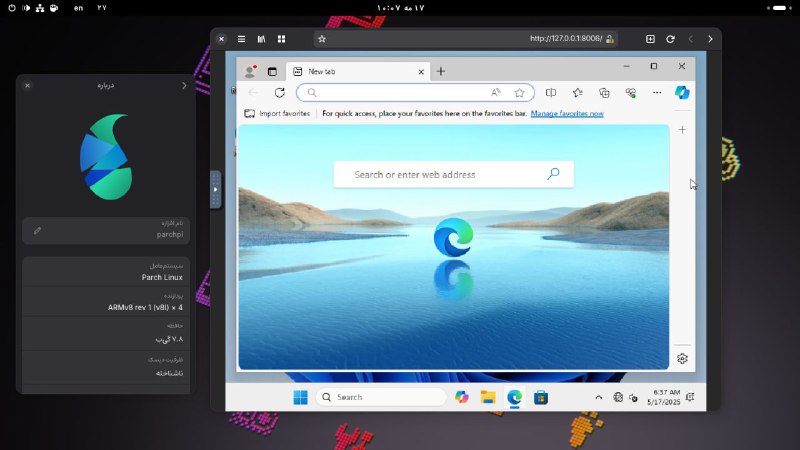This screenshot has height=450, width=800.
Task: Close the Edge New tab
Action: coord(421,72)
